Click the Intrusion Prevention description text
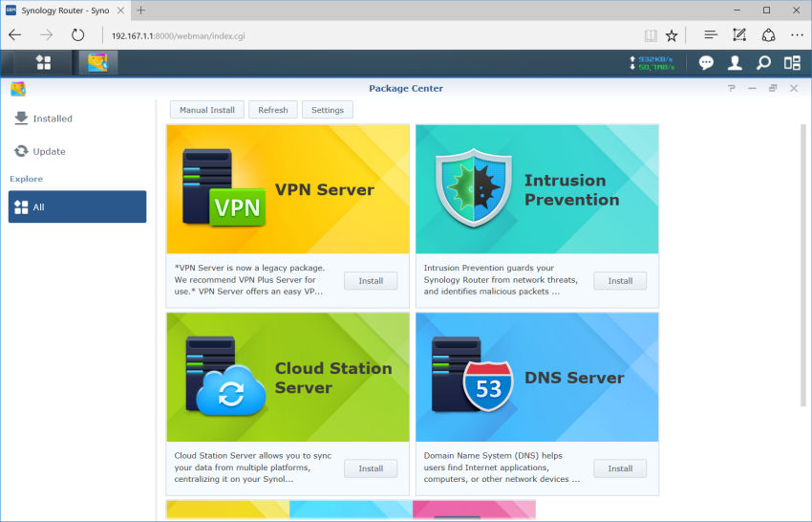Image resolution: width=812 pixels, height=522 pixels. [501, 279]
